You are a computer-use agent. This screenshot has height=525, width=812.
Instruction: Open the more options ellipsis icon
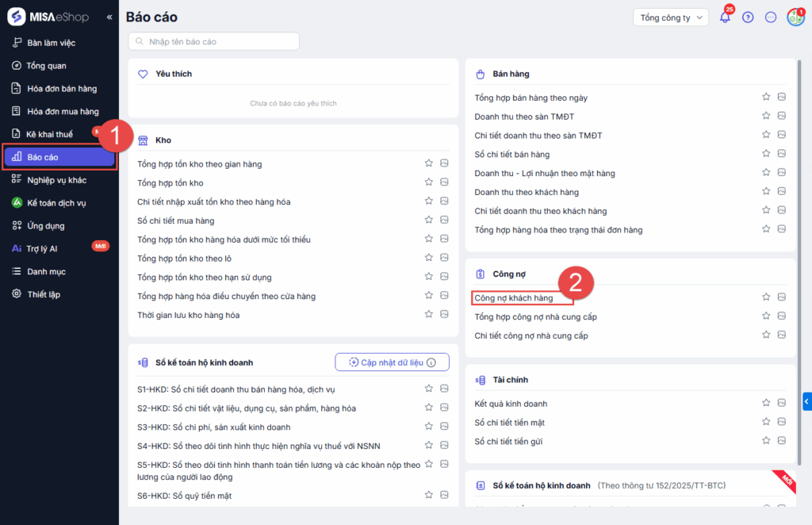click(770, 17)
